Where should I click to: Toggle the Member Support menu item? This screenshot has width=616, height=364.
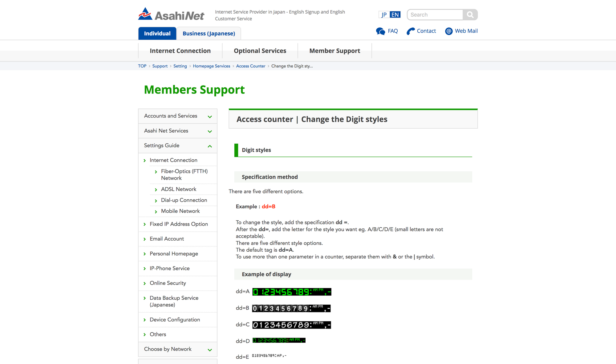(334, 51)
